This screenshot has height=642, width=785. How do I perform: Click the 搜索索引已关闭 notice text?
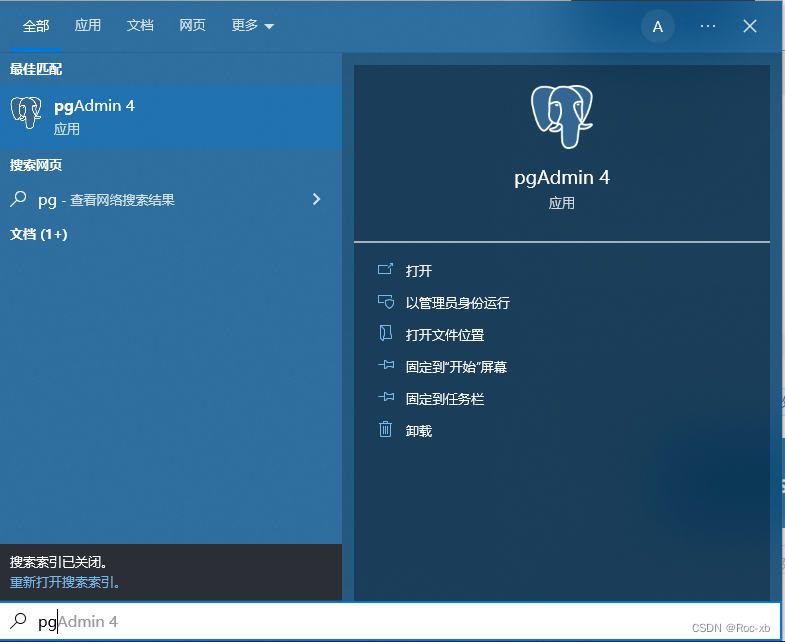point(59,562)
